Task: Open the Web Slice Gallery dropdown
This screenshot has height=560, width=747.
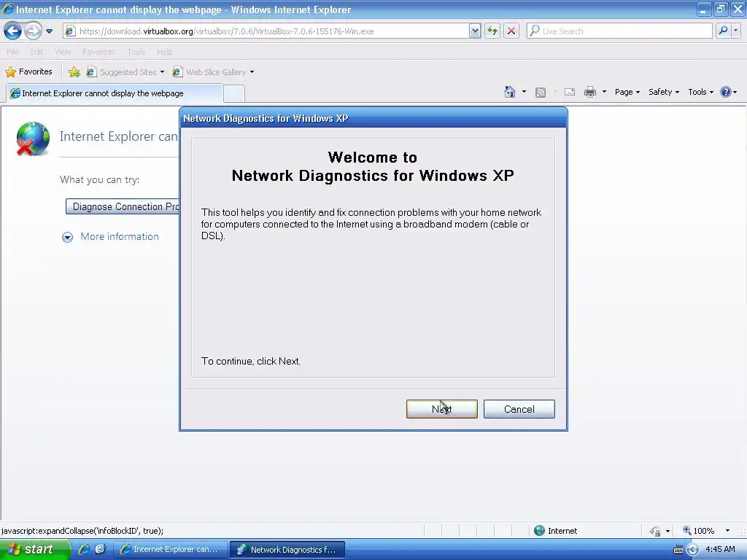Action: [214, 72]
